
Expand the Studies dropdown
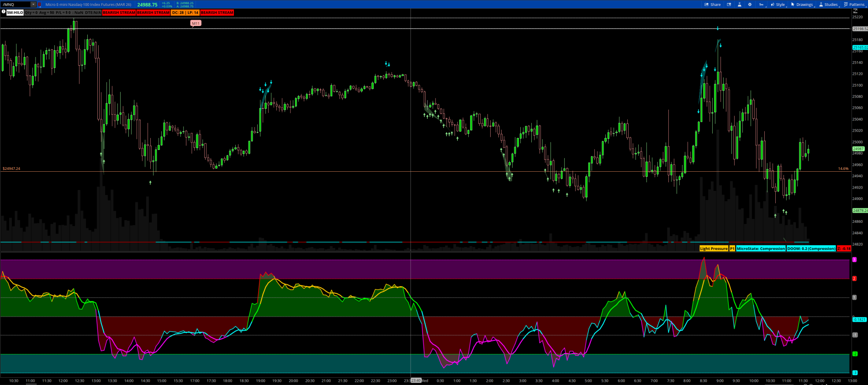coord(828,5)
